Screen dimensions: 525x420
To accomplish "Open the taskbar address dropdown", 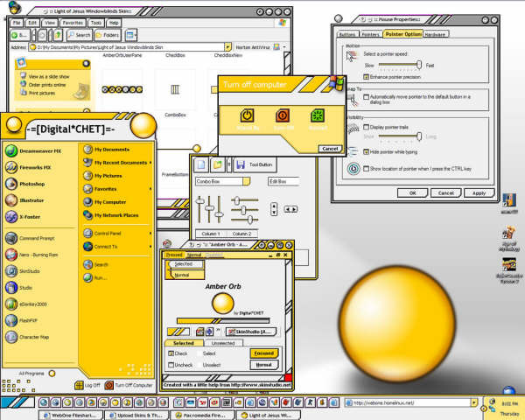I will point(473,402).
